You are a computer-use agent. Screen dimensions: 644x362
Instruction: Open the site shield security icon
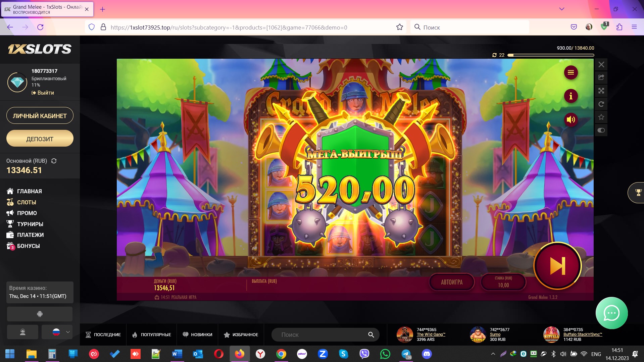pyautogui.click(x=92, y=27)
